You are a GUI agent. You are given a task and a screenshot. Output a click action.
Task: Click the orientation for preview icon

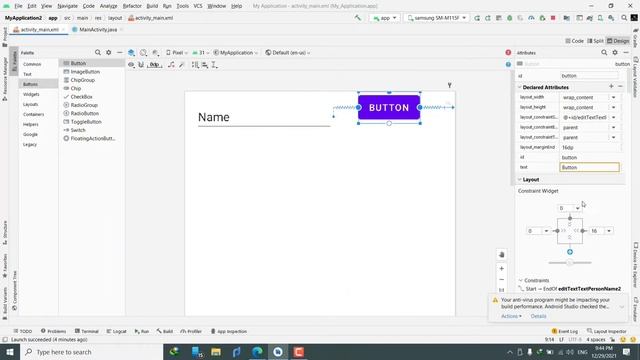pos(143,53)
